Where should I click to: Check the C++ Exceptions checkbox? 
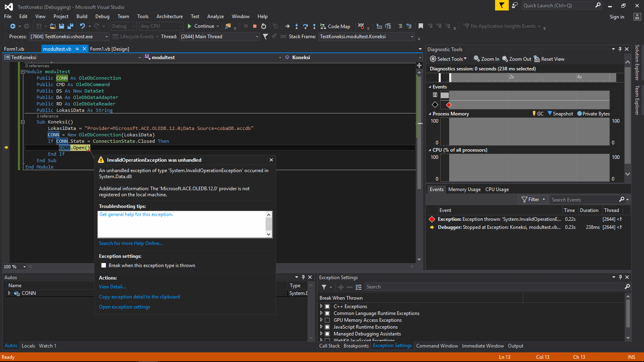(327, 306)
